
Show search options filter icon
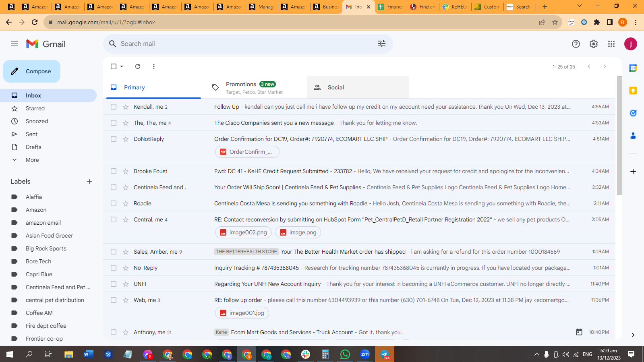click(x=382, y=43)
